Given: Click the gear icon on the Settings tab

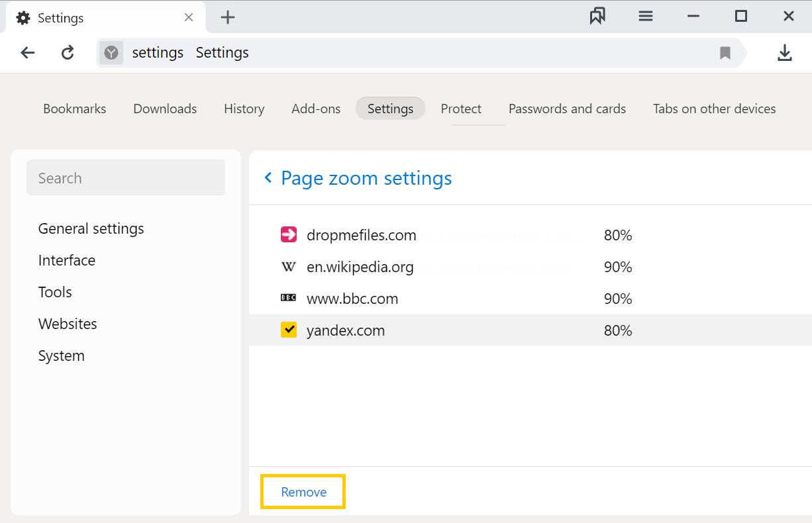Looking at the screenshot, I should (23, 18).
